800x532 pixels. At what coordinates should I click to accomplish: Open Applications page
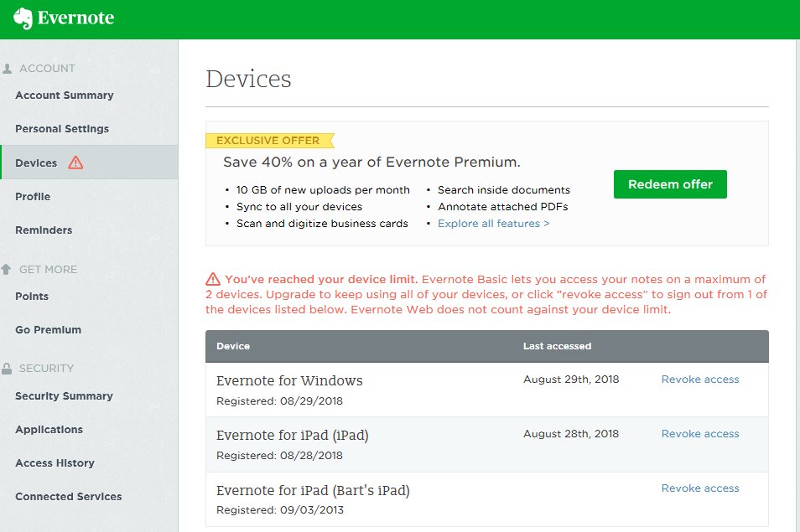[x=49, y=430]
